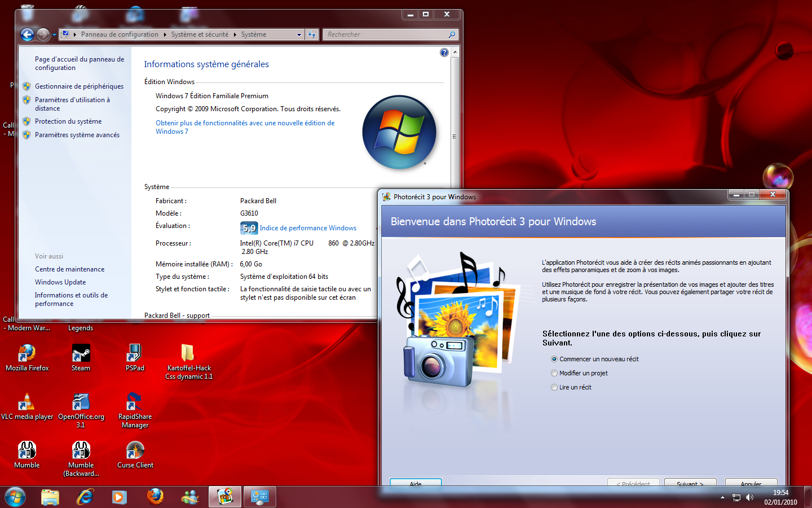The height and width of the screenshot is (508, 812).
Task: Click the 'G3610' model value
Action: [249, 213]
